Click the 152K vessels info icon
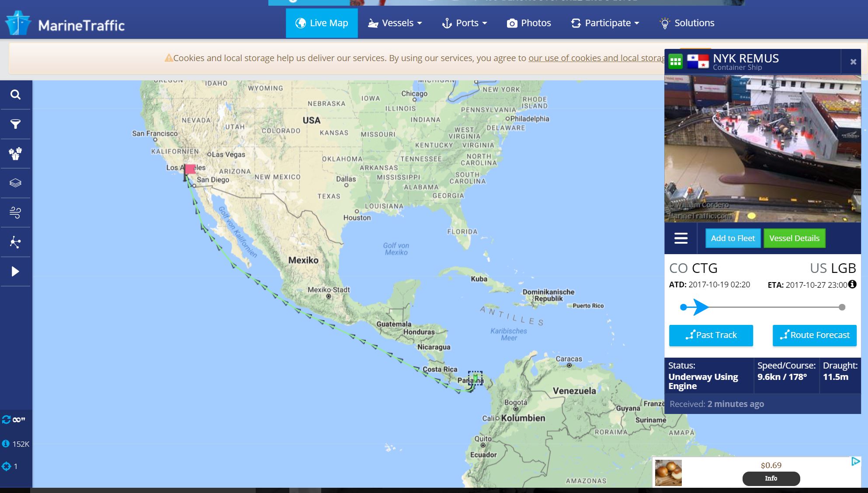868x493 pixels. pos(6,444)
